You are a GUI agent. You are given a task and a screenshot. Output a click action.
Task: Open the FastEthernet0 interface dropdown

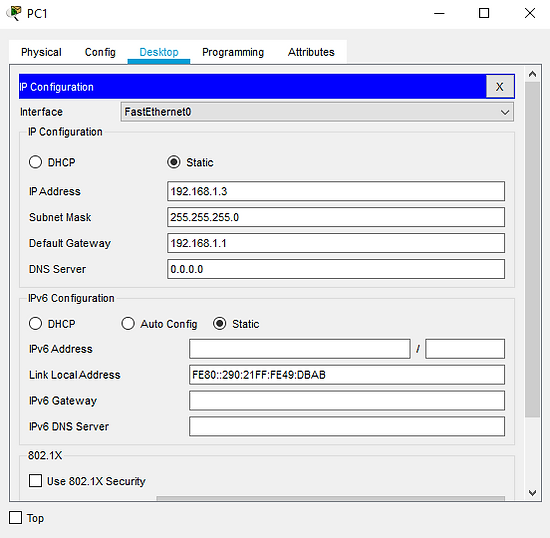(317, 112)
